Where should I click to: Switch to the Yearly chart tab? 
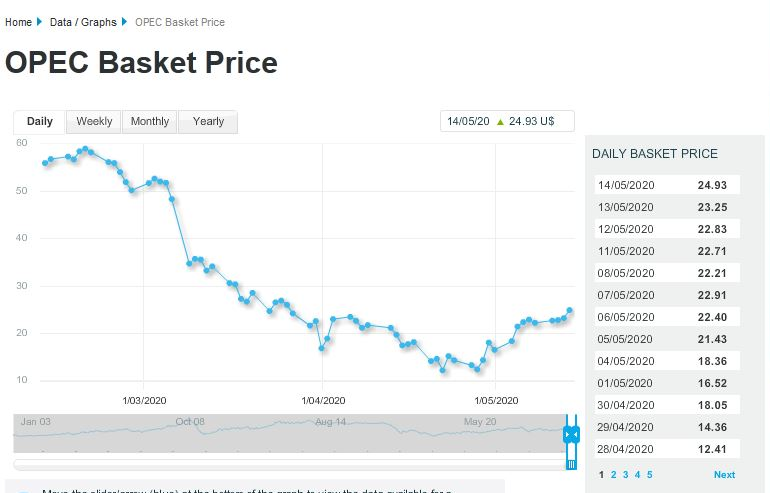pyautogui.click(x=208, y=121)
